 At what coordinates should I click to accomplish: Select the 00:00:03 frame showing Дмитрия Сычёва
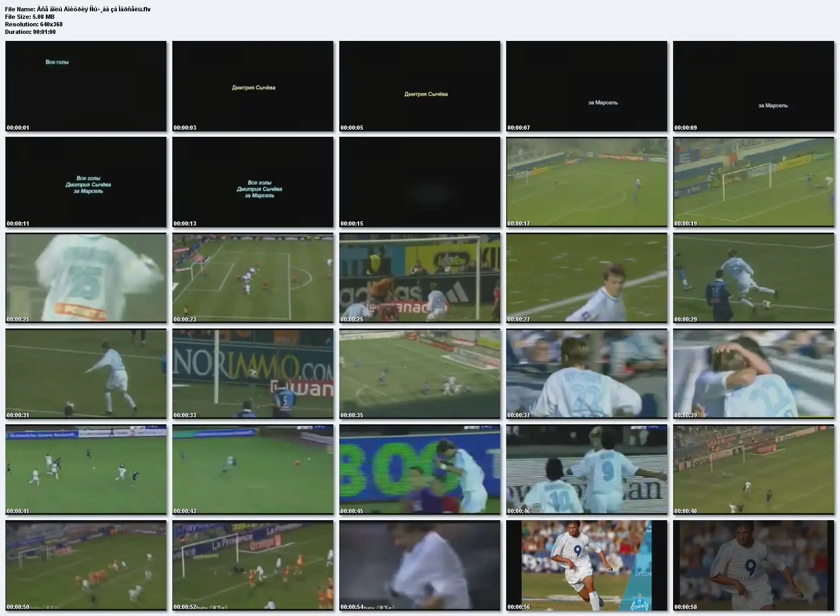pyautogui.click(x=253, y=86)
